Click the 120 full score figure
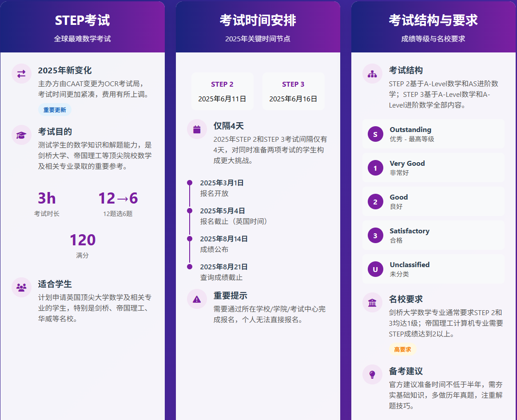517x420 pixels. (x=83, y=240)
